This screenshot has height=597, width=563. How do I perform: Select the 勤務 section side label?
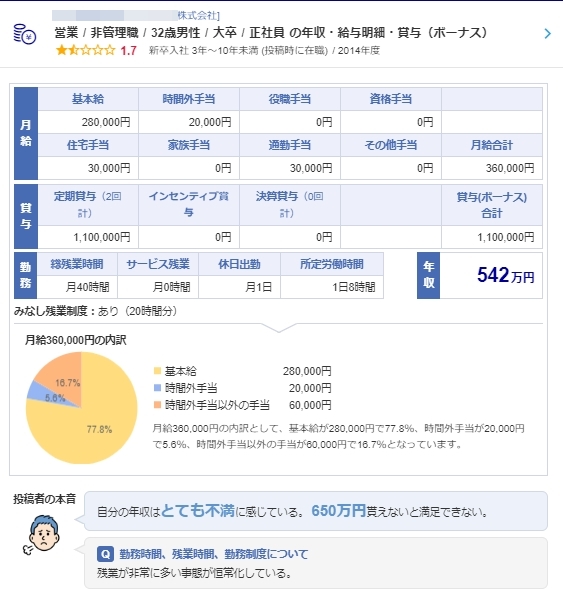tap(26, 275)
